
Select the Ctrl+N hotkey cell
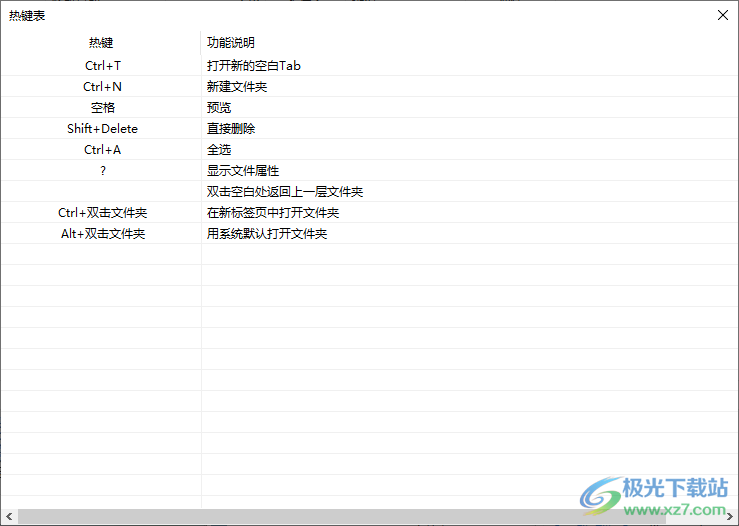[102, 87]
